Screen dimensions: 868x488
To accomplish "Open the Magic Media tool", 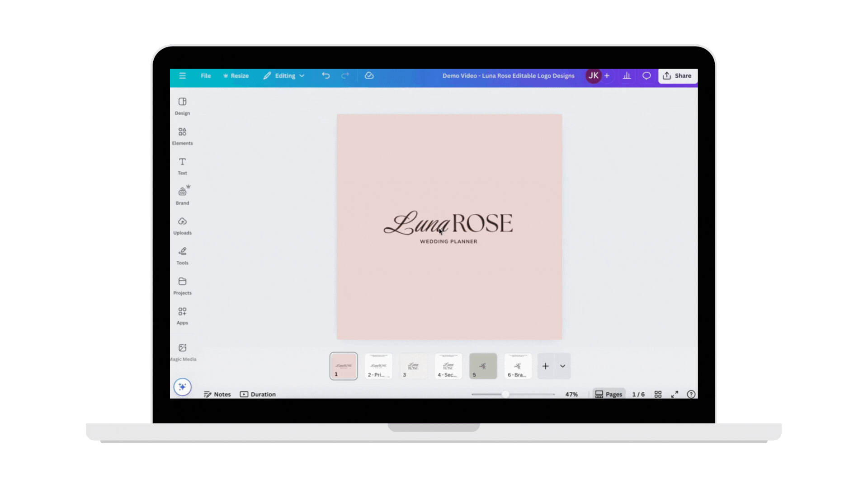I will [183, 352].
